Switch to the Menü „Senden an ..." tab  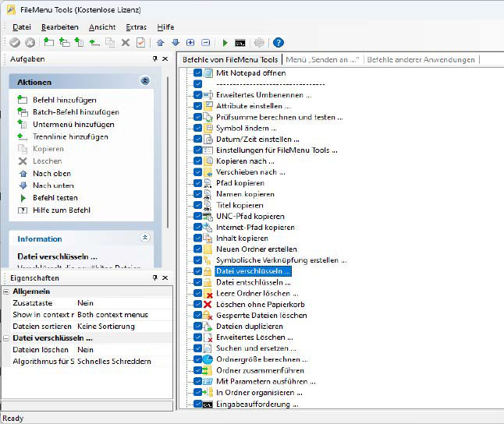tap(322, 60)
